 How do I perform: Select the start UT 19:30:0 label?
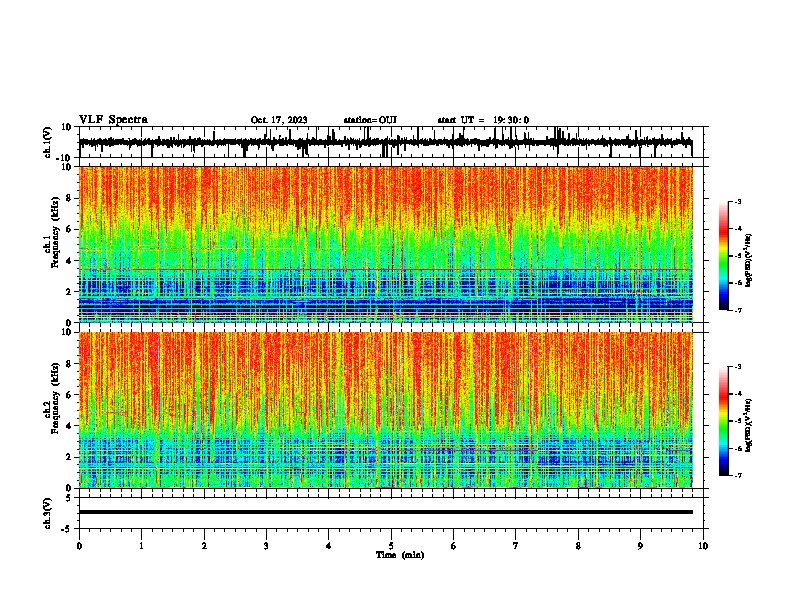pyautogui.click(x=483, y=120)
